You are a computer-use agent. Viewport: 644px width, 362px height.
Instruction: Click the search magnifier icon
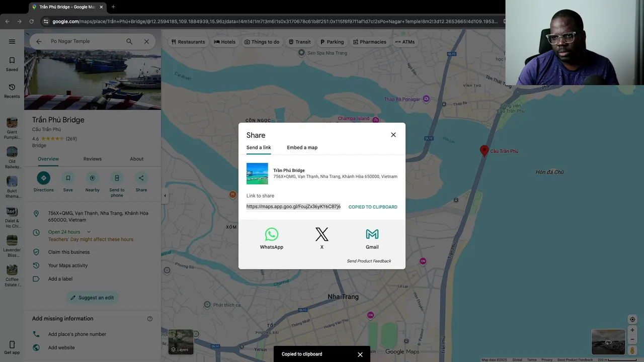129,41
